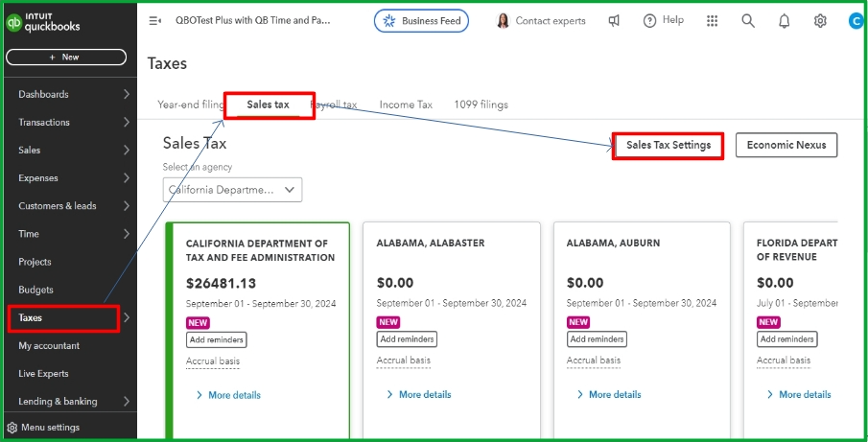Open the notifications bell icon
Screen dimensions: 868x442
(785, 21)
